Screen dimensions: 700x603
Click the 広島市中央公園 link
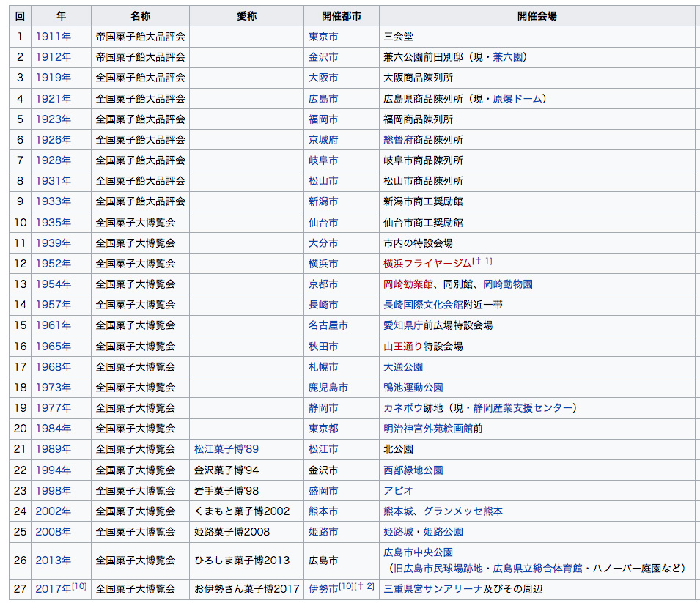tap(418, 552)
